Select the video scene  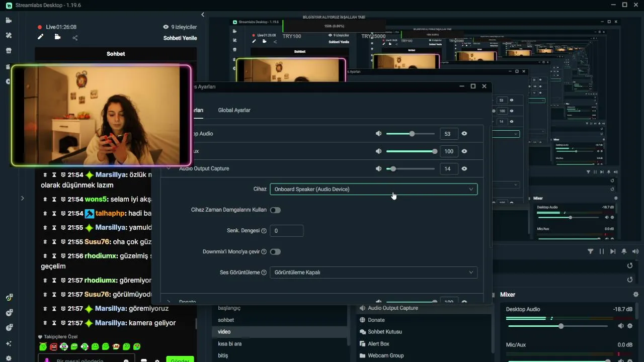pyautogui.click(x=280, y=332)
